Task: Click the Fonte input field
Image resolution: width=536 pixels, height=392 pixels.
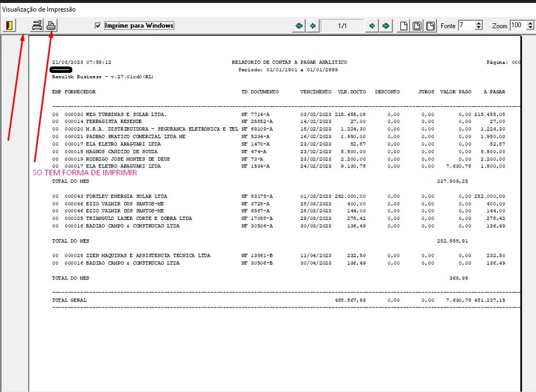Action: (x=467, y=25)
